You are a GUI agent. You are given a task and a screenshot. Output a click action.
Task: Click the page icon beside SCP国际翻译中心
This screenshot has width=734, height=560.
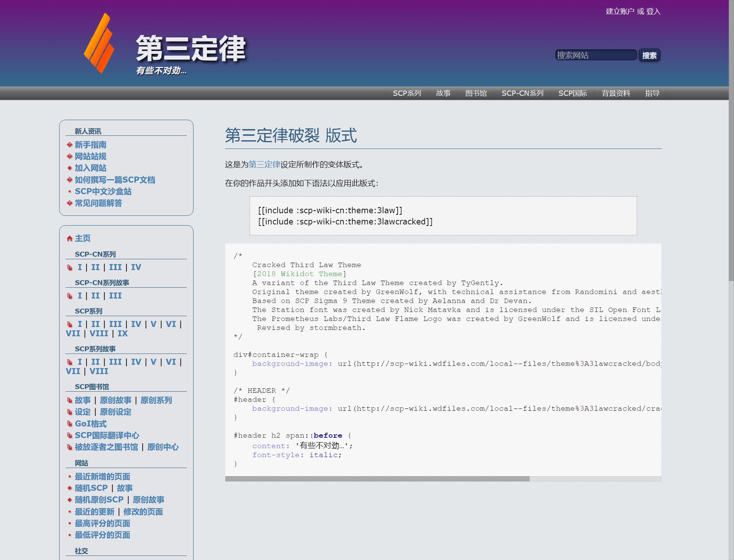point(70,435)
